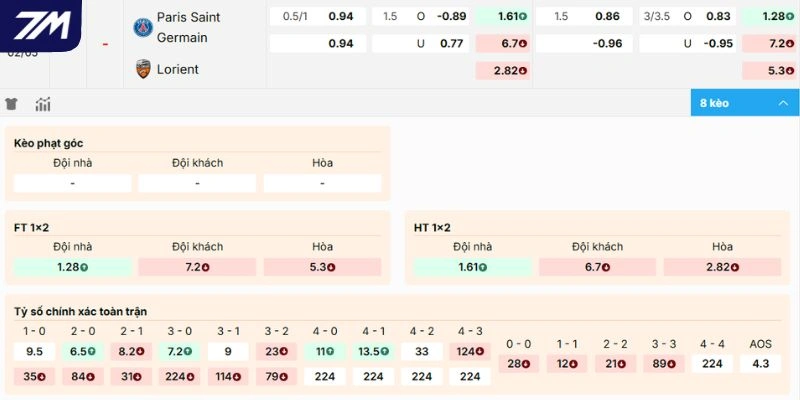Select FT 1×2 draw odds 5.3
Screen dimensions: 800x400
pos(322,267)
